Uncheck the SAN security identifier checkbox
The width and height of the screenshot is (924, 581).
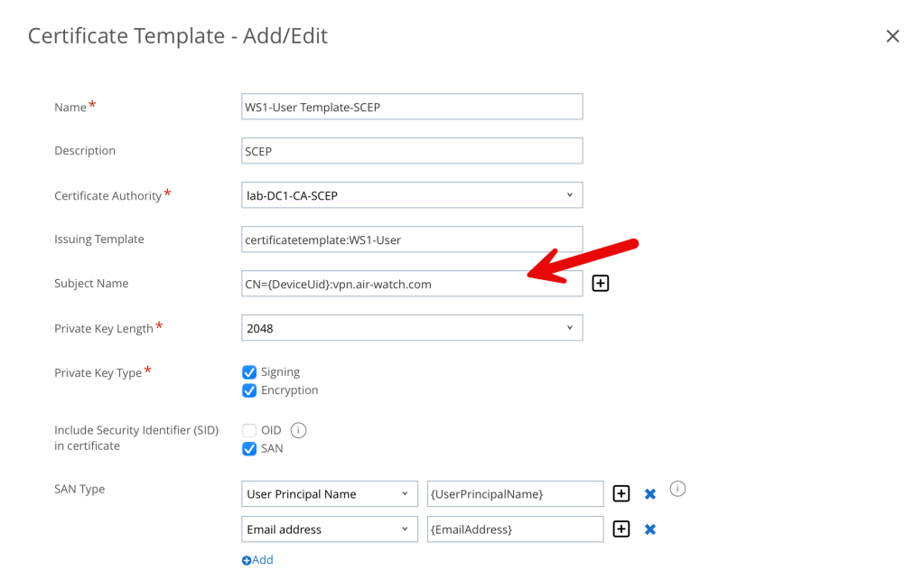(249, 449)
